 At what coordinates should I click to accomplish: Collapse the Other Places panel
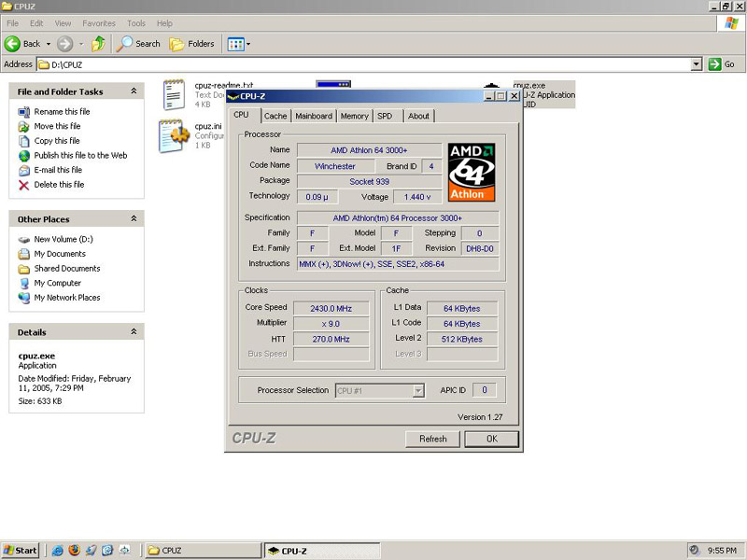point(134,218)
